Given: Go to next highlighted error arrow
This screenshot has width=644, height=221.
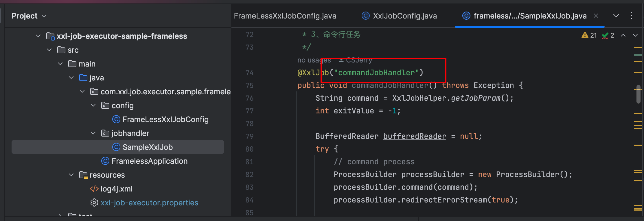Looking at the screenshot, I should 635,35.
